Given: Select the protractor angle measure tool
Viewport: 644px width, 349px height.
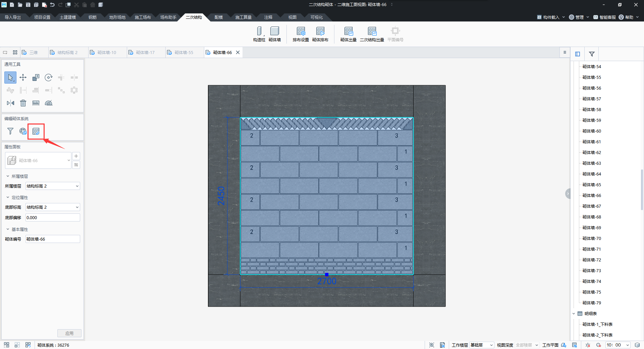Looking at the screenshot, I should coord(49,103).
